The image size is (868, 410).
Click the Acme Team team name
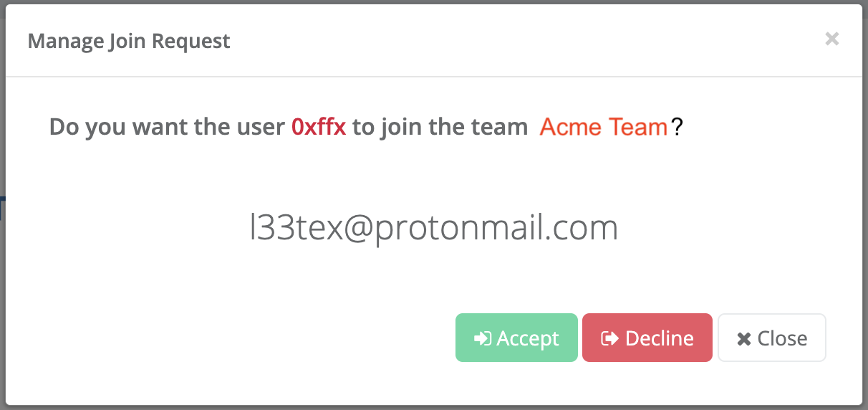click(x=603, y=127)
